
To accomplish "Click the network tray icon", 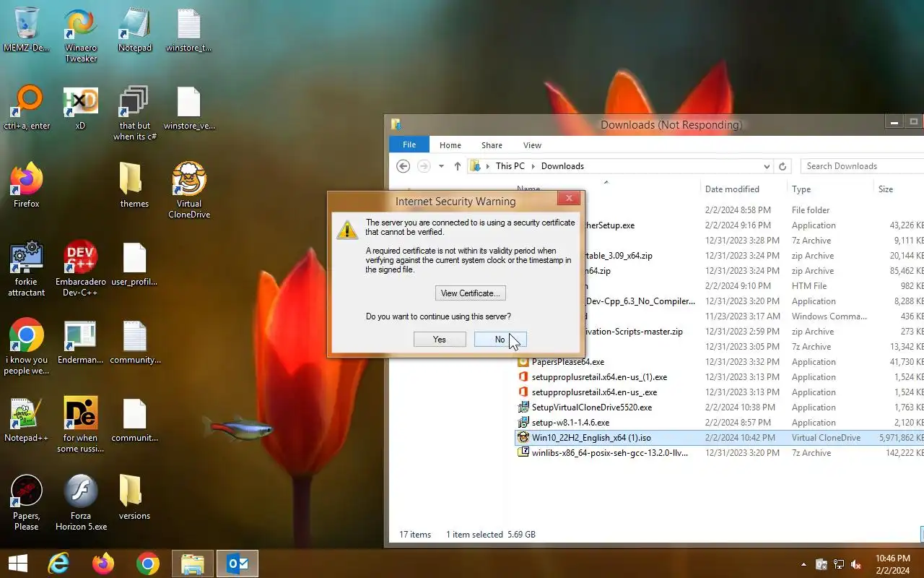I will (839, 564).
